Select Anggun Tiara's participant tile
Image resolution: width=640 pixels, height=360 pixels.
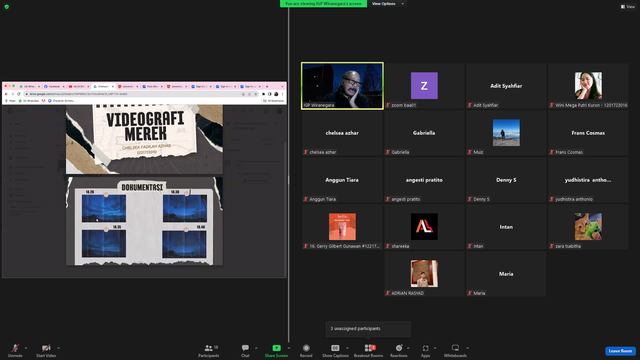coord(342,180)
